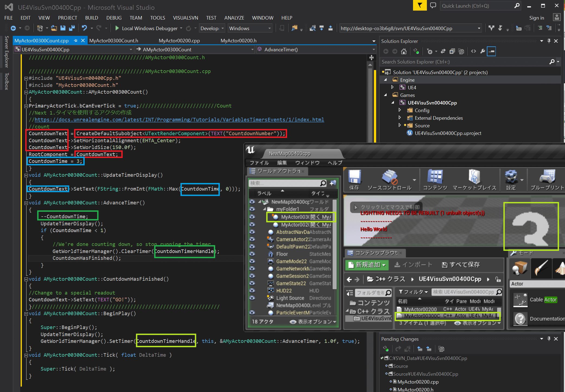Click the Home icon in Solution Explorer

click(404, 51)
